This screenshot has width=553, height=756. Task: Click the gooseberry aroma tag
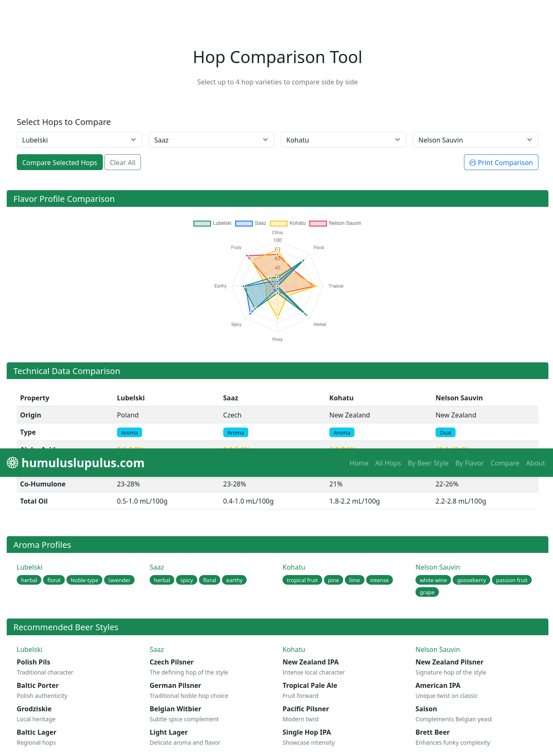[471, 580]
